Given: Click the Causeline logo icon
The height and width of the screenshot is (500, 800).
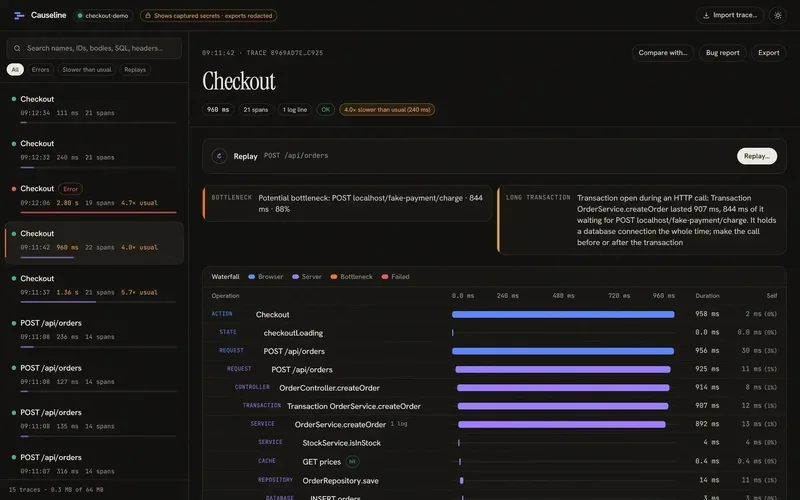Looking at the screenshot, I should tap(19, 15).
